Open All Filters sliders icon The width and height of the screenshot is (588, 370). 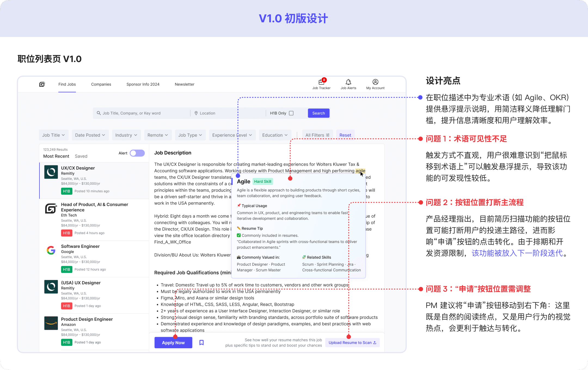tap(328, 135)
